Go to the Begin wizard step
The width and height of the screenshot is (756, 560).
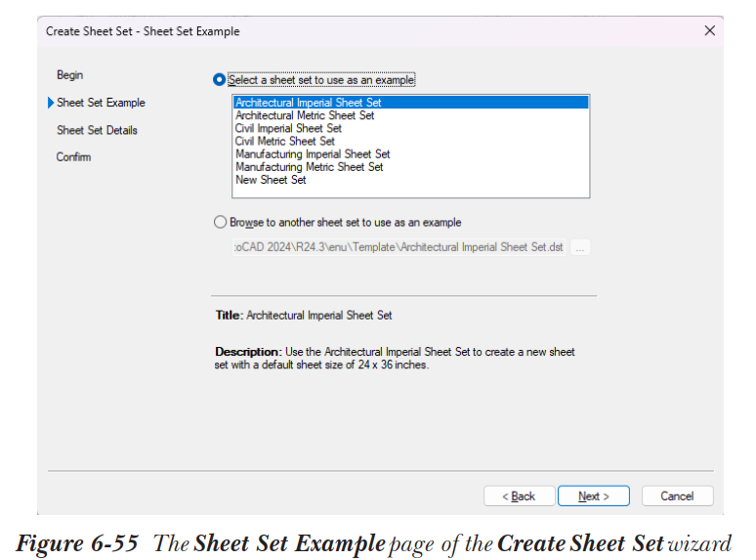(70, 75)
